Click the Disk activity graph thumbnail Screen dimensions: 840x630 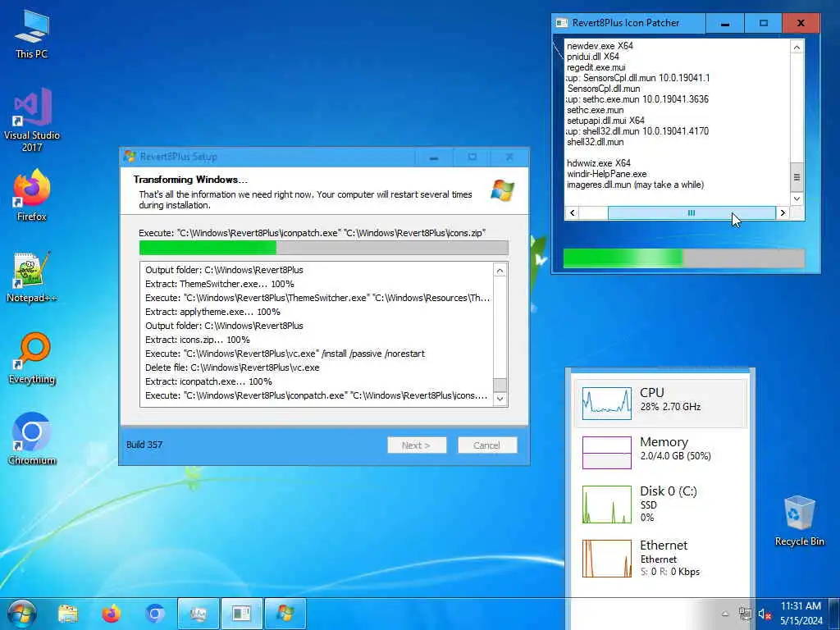[x=607, y=504]
